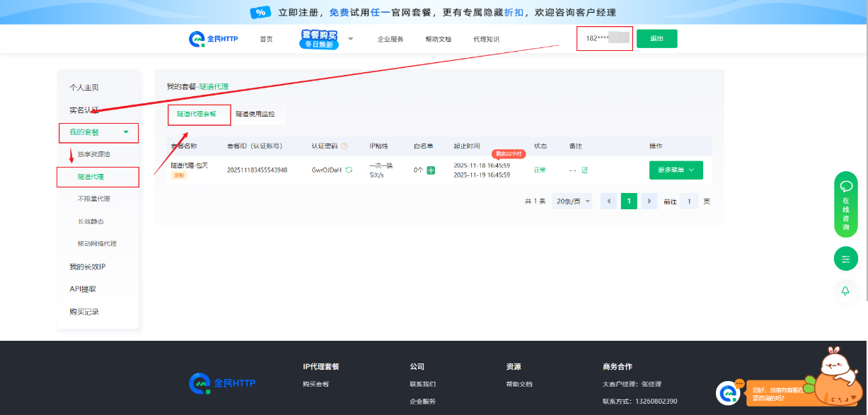Click the next page arrow in pagination

point(649,201)
